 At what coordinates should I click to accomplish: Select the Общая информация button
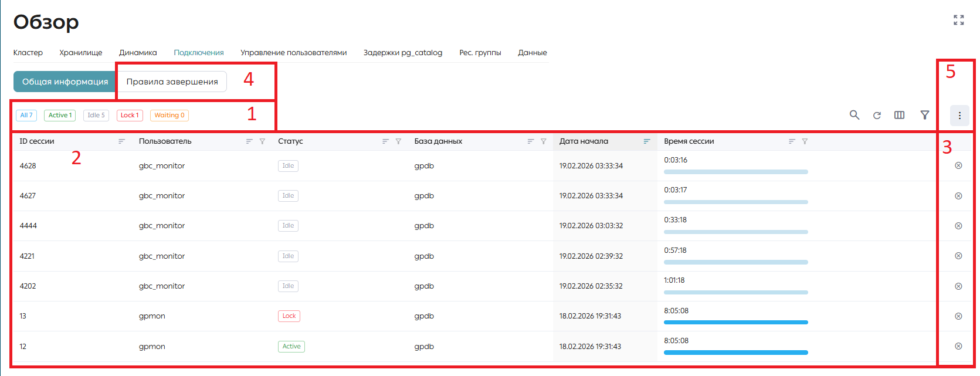(65, 82)
